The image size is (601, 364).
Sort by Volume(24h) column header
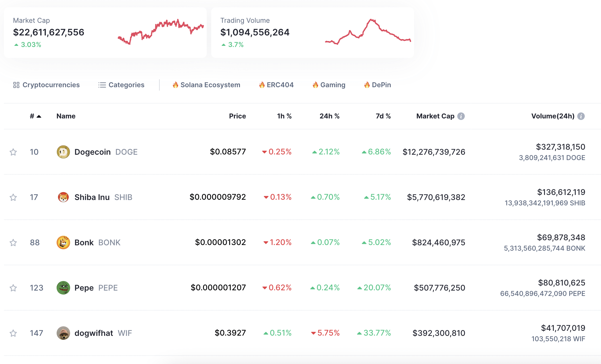(x=553, y=116)
